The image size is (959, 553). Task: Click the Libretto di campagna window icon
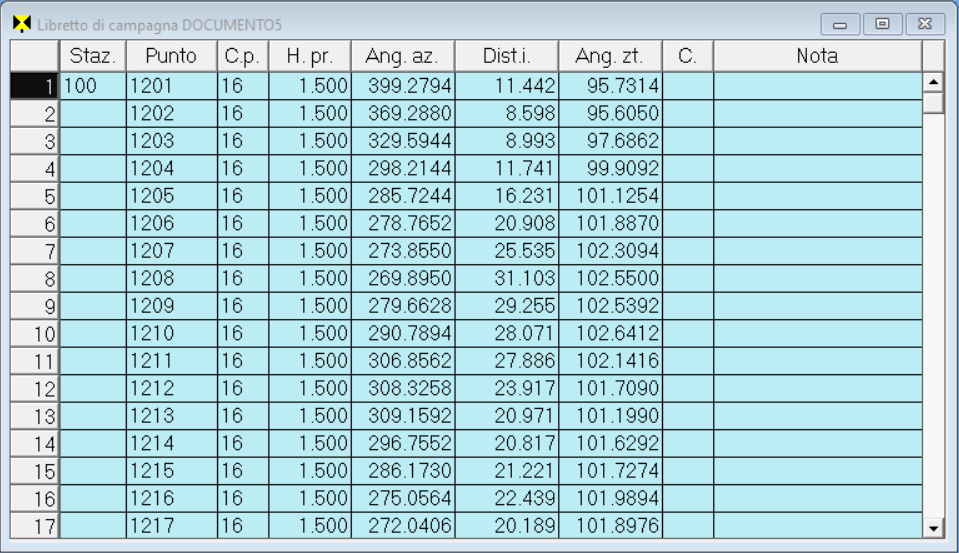21,23
